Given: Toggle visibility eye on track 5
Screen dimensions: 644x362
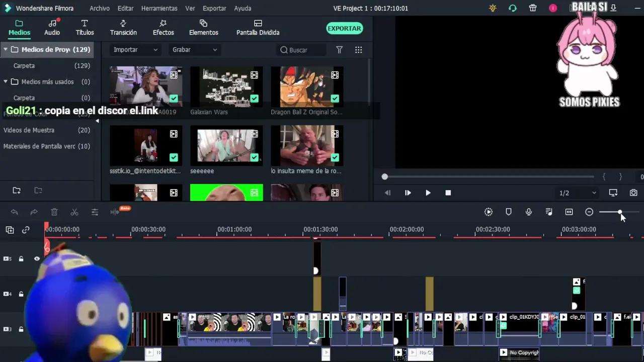Looking at the screenshot, I should point(37,258).
